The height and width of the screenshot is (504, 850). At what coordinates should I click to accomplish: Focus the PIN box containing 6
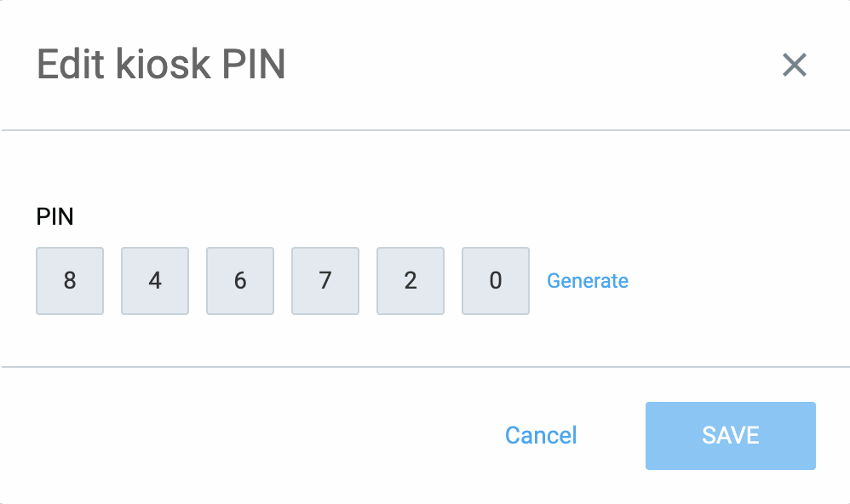(x=240, y=281)
